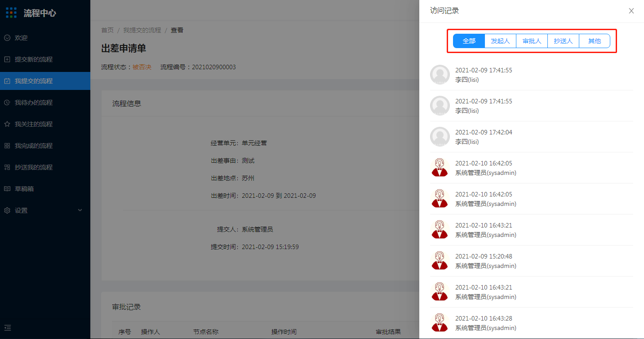Click the 节点名称 column header

tap(206, 332)
